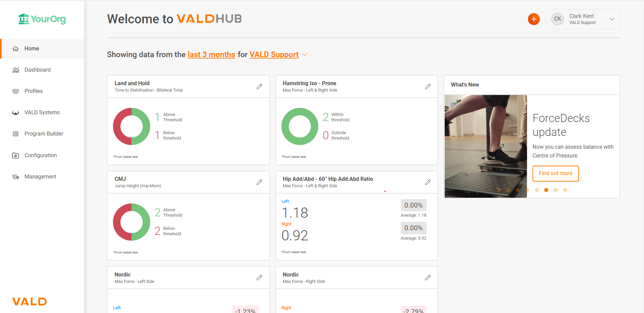Open the Management section

(x=42, y=177)
